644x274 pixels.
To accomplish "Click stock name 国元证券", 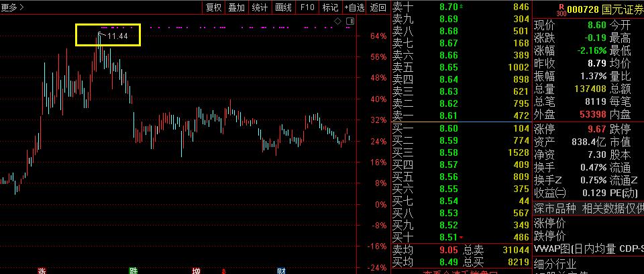I will (623, 9).
